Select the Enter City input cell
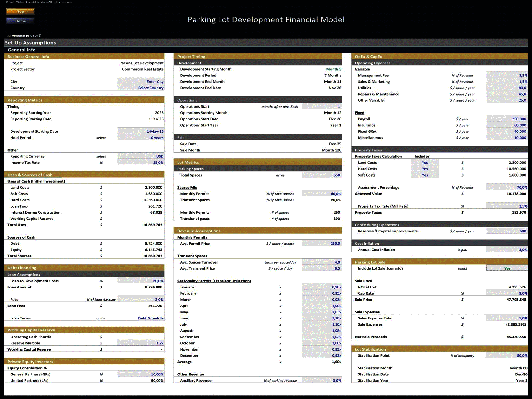Screen dimensions: 532x399 [x=141, y=82]
